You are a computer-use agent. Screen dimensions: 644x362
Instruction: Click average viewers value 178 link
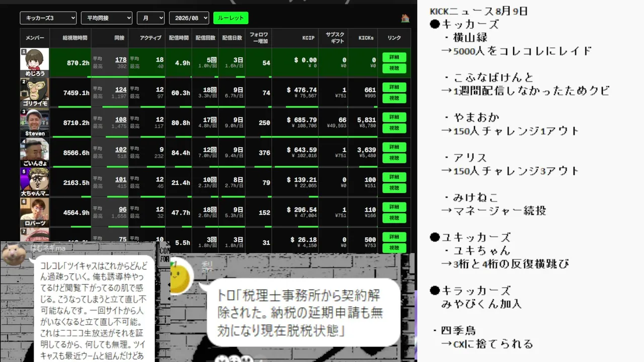[x=121, y=60]
